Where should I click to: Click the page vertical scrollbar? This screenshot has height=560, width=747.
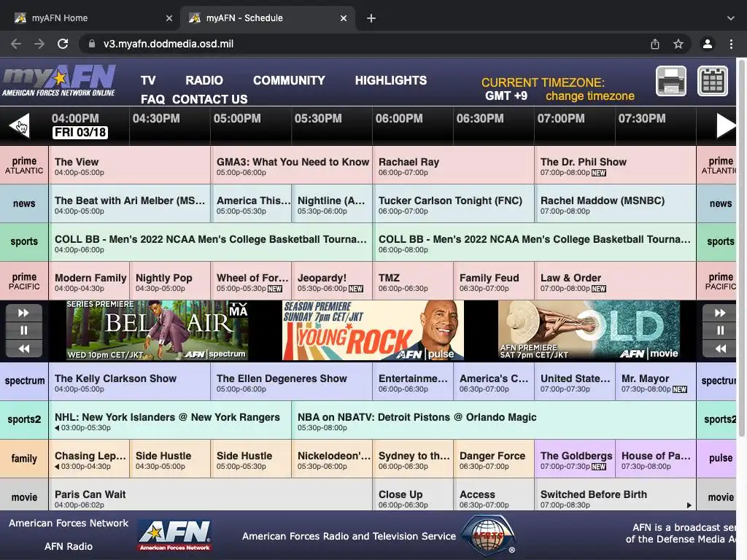point(742,248)
